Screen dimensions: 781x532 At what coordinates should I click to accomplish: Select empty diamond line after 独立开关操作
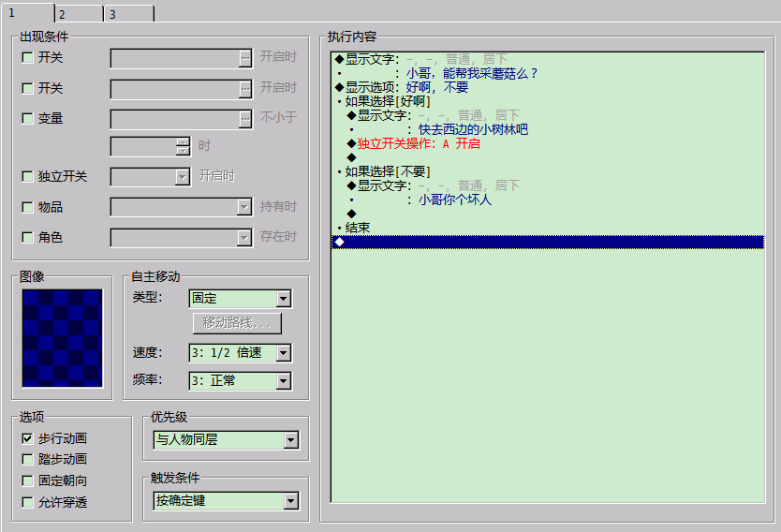[x=548, y=157]
